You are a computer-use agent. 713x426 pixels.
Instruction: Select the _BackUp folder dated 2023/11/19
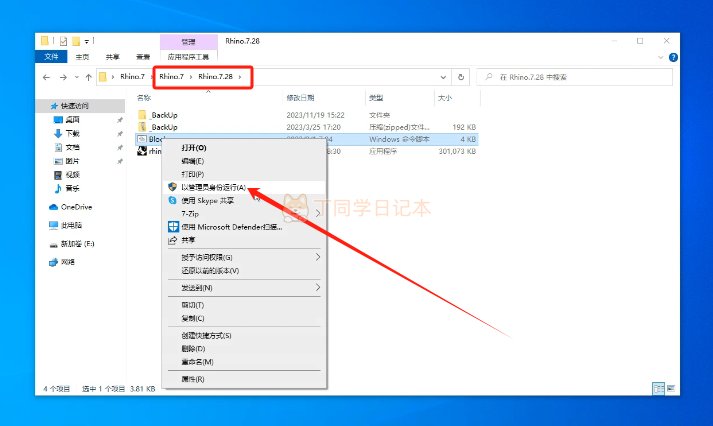point(164,115)
